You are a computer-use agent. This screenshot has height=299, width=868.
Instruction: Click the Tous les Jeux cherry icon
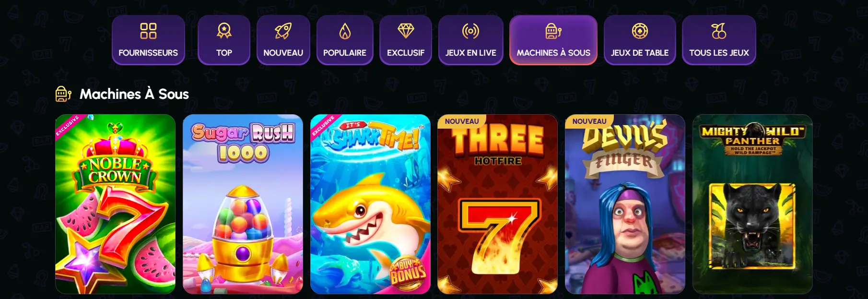coord(719,31)
